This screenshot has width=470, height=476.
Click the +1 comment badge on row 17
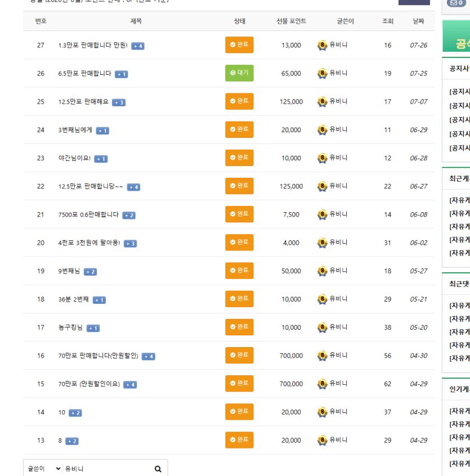pyautogui.click(x=93, y=329)
